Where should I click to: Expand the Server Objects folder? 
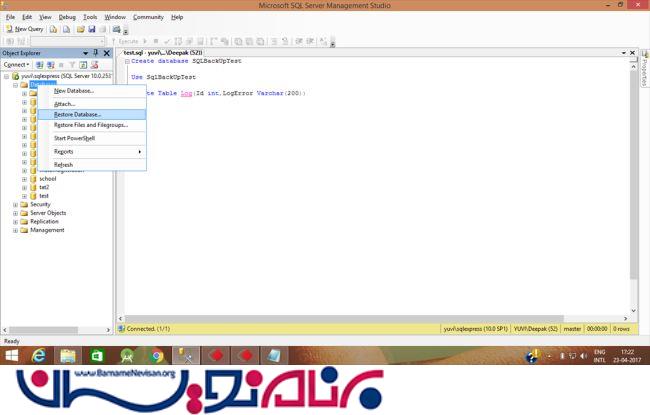(16, 213)
